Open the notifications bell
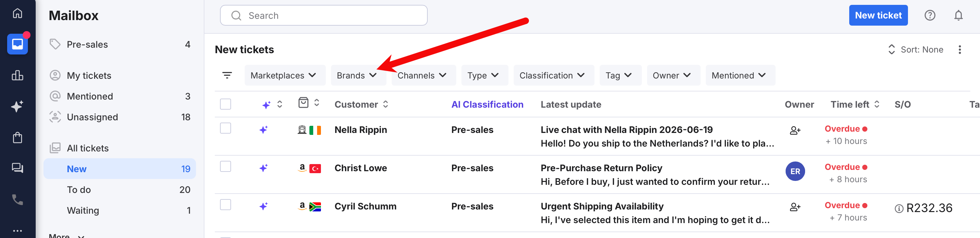This screenshot has width=980, height=238. coord(958,15)
